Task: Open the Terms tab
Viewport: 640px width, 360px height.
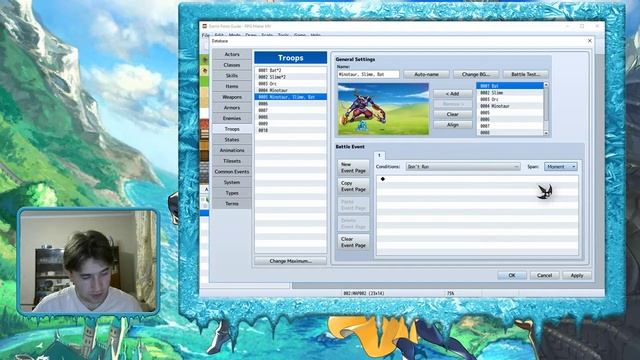Action: pyautogui.click(x=231, y=204)
